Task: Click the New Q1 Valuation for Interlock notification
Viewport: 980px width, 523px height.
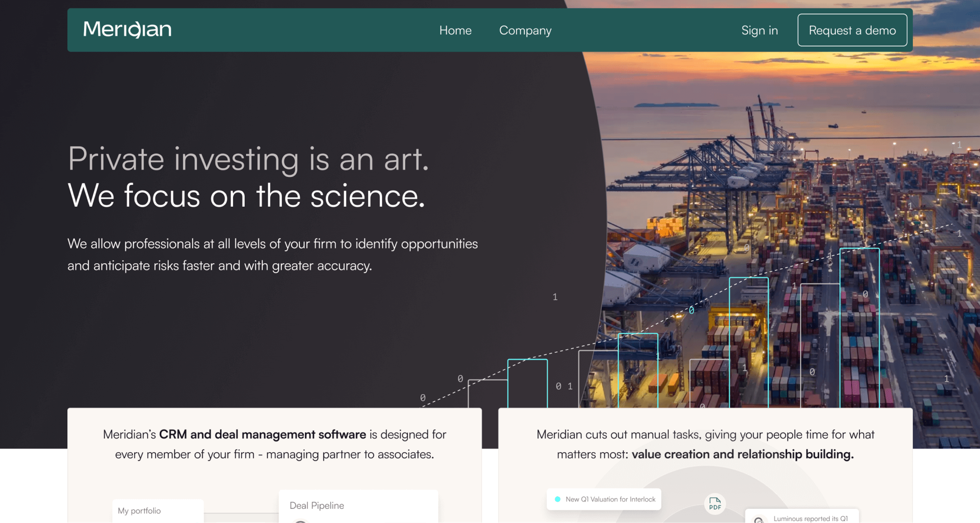Action: (x=604, y=499)
